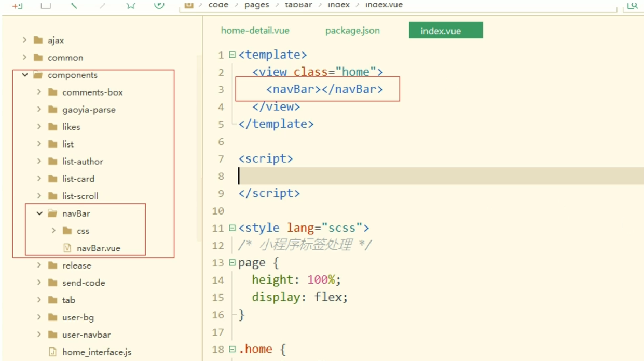Fold the page rule at line 13
644x361 pixels.
click(232, 263)
